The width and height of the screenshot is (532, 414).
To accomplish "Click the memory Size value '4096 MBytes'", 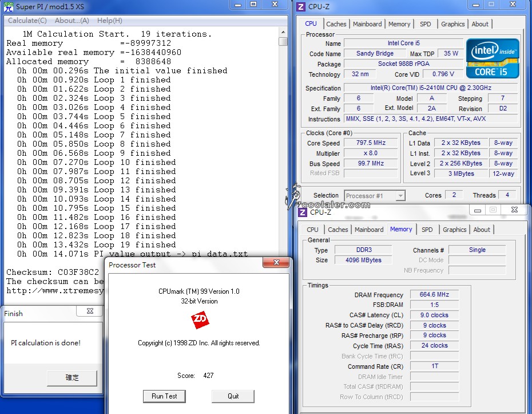I will coord(363,260).
